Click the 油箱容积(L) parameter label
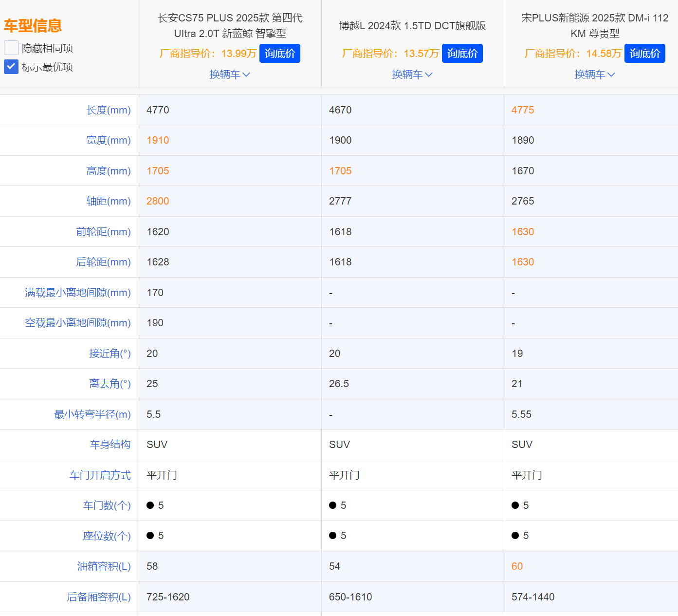 pos(104,566)
